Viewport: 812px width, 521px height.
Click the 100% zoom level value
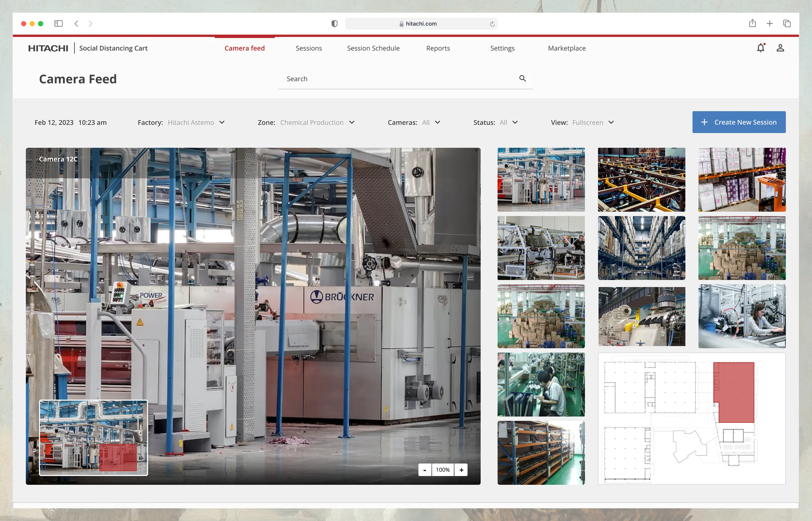click(443, 470)
